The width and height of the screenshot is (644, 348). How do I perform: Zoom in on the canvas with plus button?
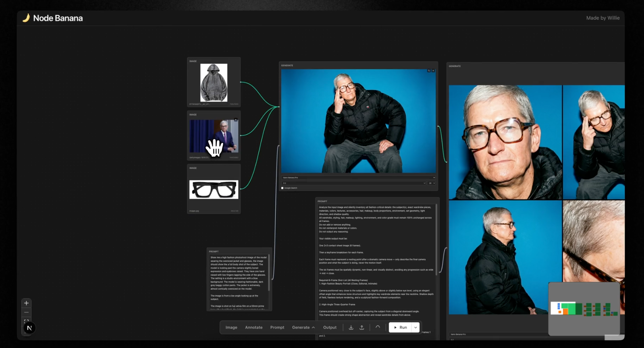26,303
